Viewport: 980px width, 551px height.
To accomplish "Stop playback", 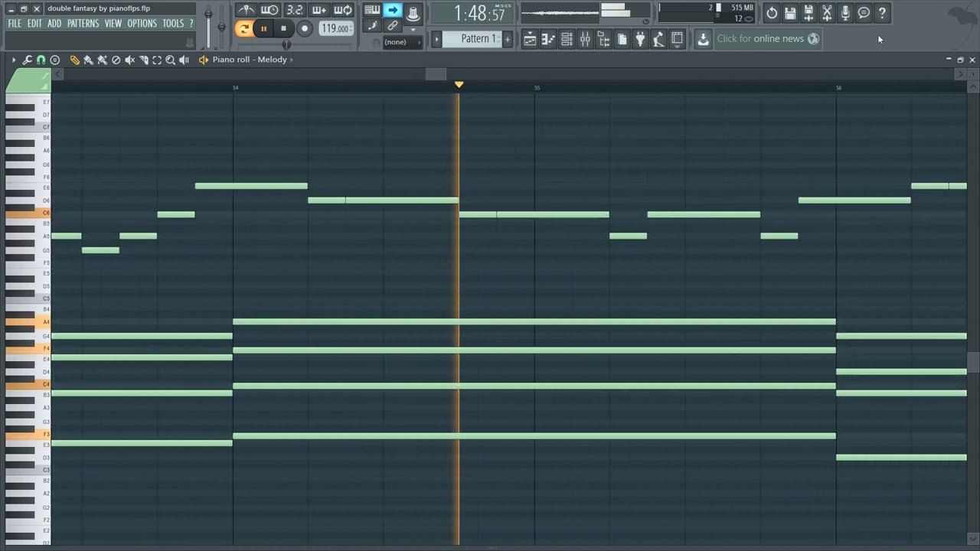I will click(x=283, y=29).
